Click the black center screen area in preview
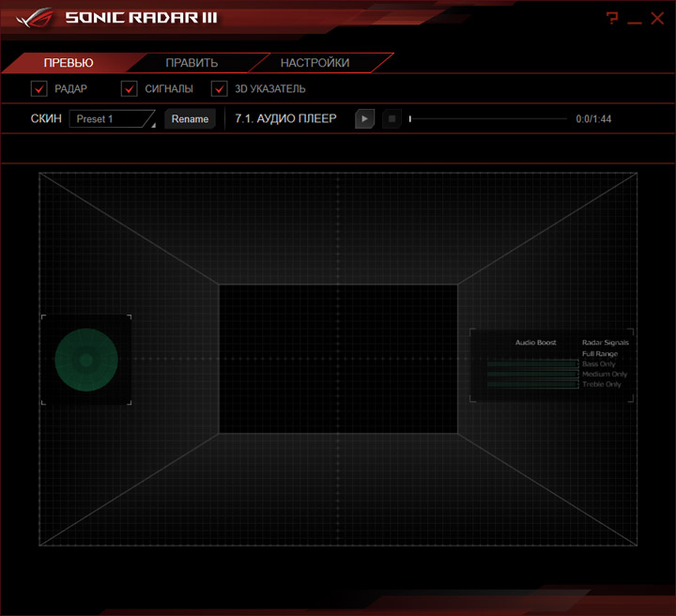Screen dimensions: 676x616 point(338,359)
